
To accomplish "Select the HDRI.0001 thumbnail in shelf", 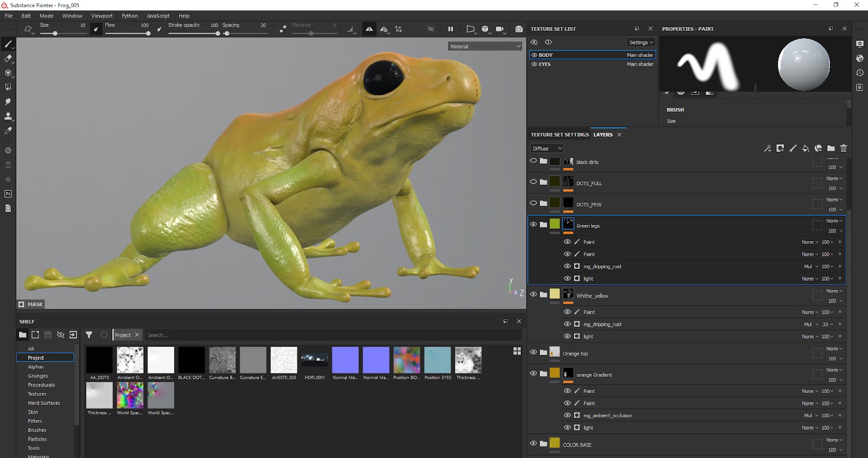I will pyautogui.click(x=315, y=360).
